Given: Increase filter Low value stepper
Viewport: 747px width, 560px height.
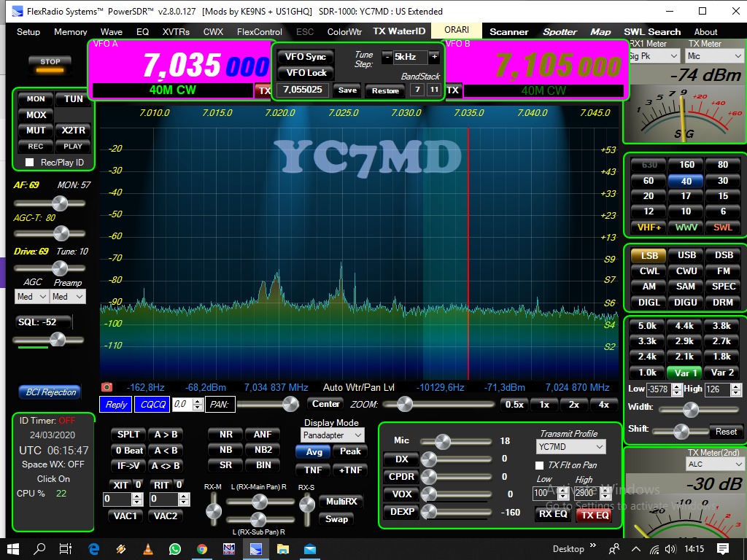Looking at the screenshot, I should 676,386.
